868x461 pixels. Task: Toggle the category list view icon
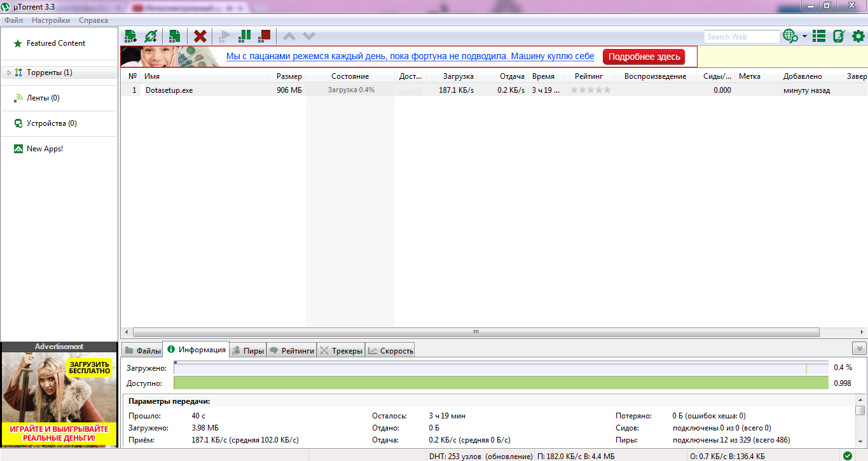tap(819, 36)
